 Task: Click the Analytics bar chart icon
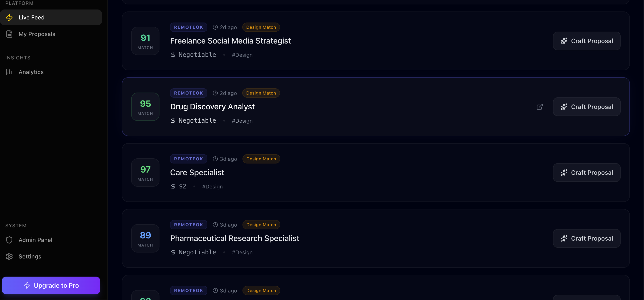pos(9,72)
